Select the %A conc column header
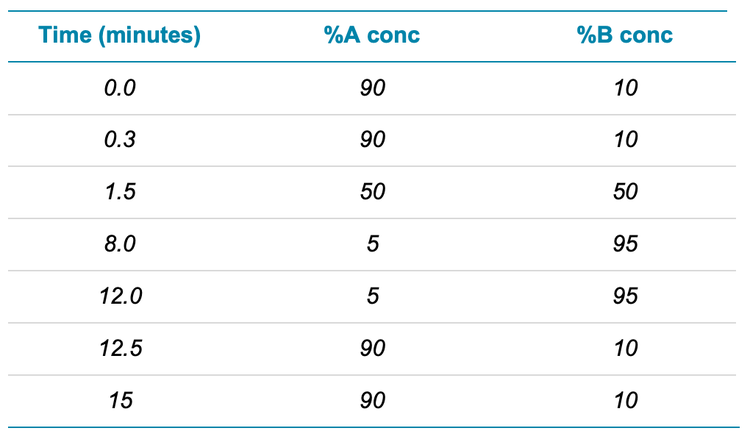 (372, 36)
